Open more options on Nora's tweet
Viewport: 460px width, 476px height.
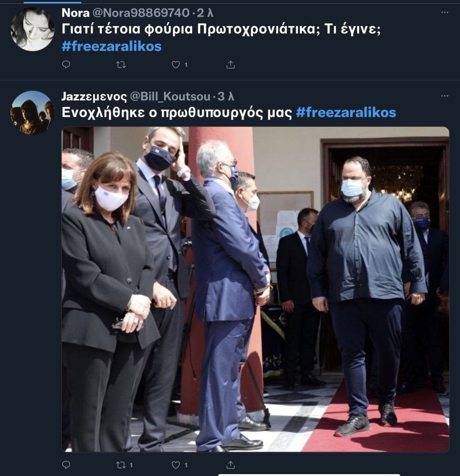point(445,13)
